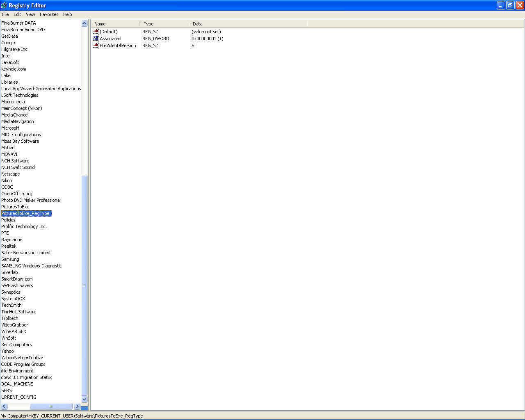Sort values by Name column header

click(115, 24)
